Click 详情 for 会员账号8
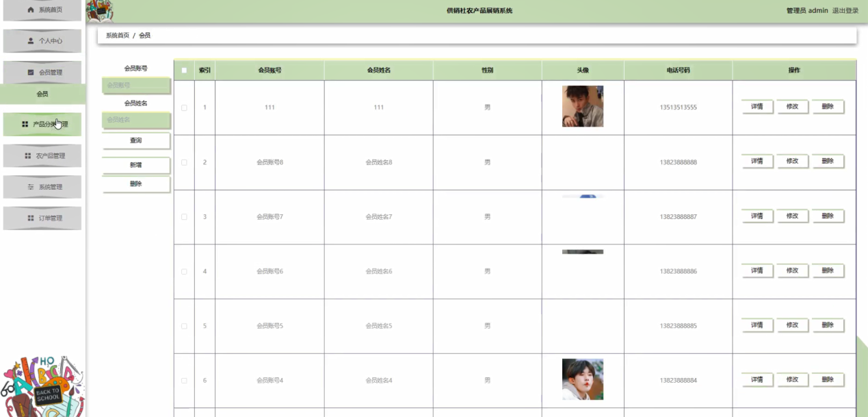The height and width of the screenshot is (417, 868). click(757, 161)
